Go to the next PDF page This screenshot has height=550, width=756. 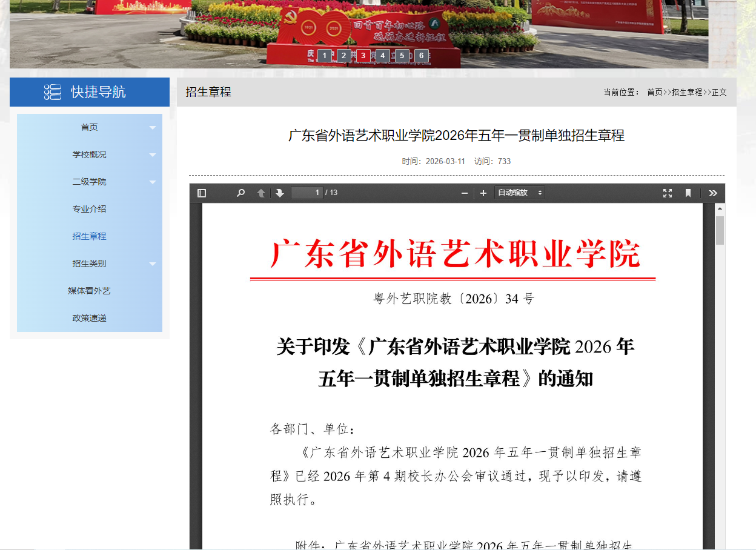point(279,193)
